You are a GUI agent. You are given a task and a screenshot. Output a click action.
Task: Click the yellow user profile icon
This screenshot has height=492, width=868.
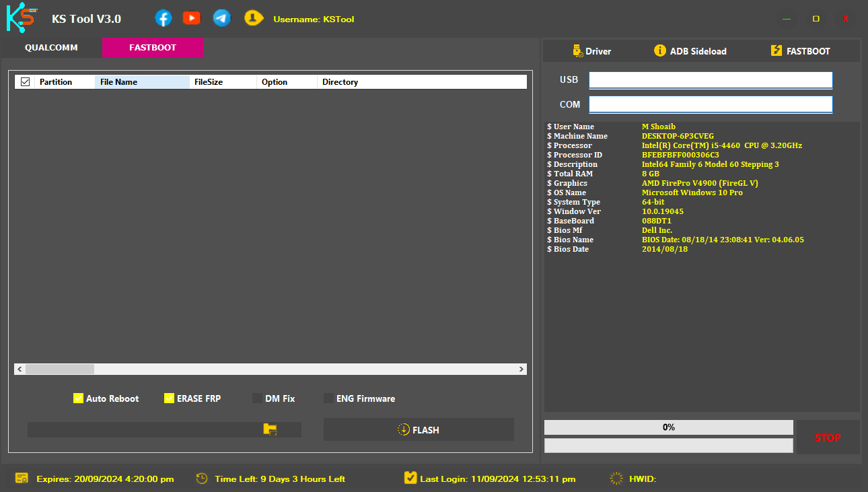point(253,18)
